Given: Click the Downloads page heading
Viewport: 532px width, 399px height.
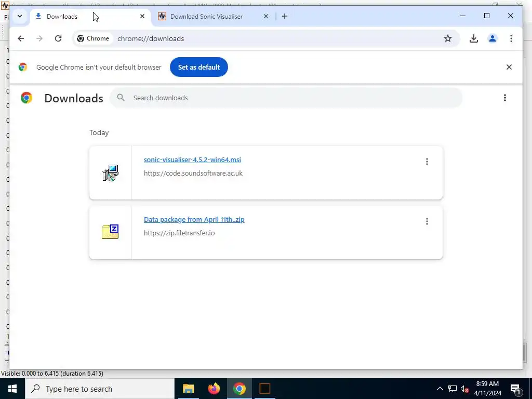Looking at the screenshot, I should pos(74,98).
